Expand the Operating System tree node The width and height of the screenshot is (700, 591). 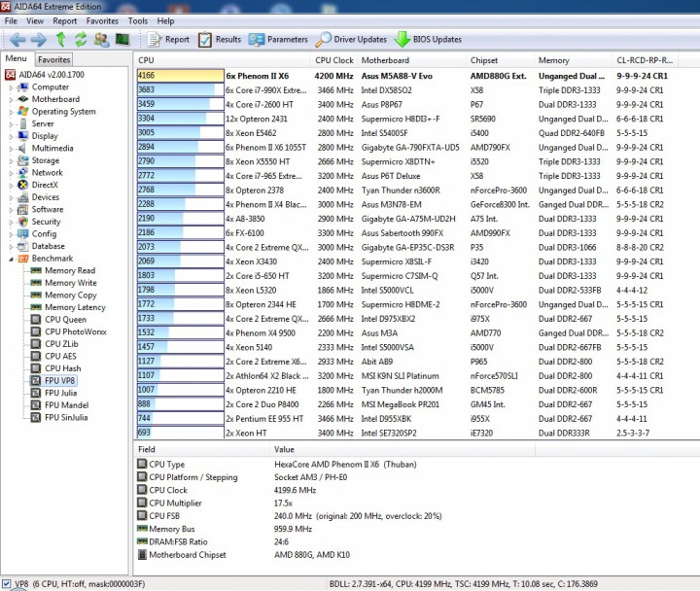(x=11, y=113)
